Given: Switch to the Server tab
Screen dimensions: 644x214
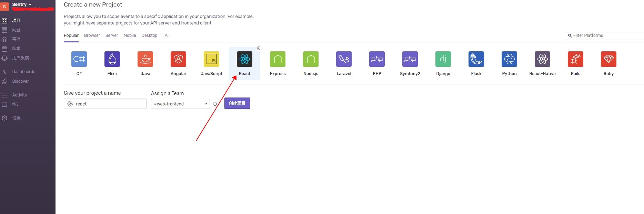Looking at the screenshot, I should click(x=112, y=35).
